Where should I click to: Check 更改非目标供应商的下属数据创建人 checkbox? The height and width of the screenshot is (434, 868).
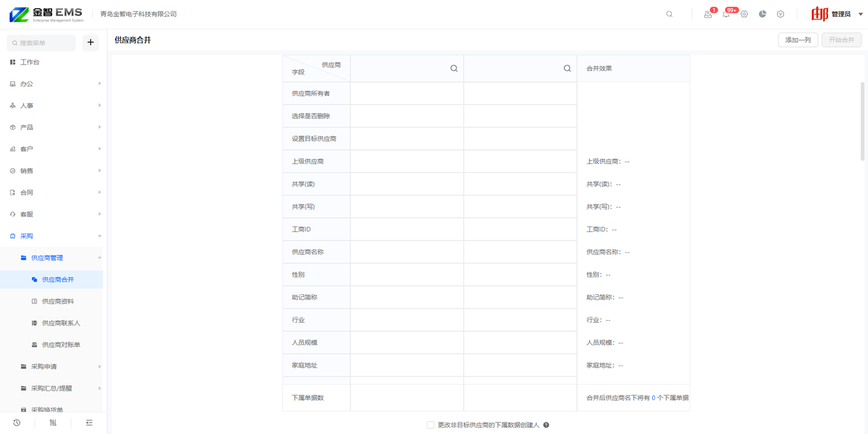pos(431,425)
